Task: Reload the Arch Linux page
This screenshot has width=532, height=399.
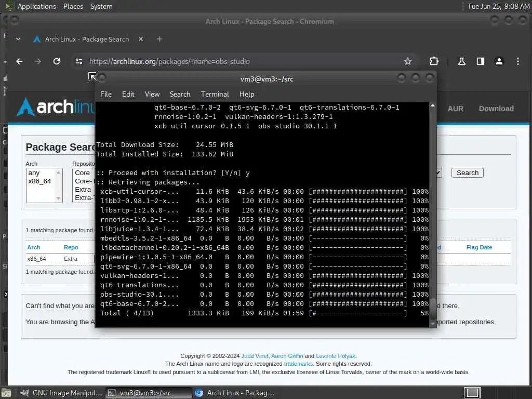Action: (57, 61)
